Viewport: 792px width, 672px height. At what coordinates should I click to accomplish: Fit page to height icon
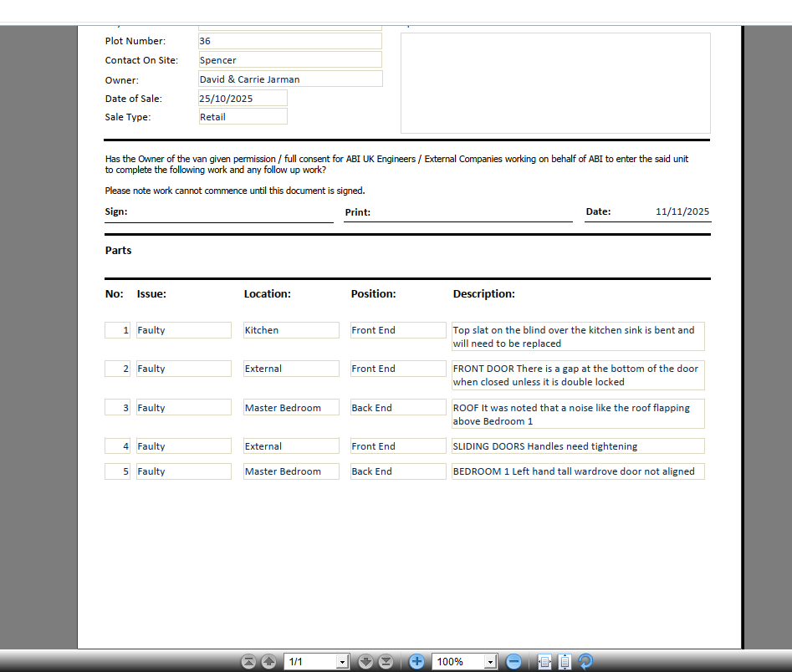point(565,661)
